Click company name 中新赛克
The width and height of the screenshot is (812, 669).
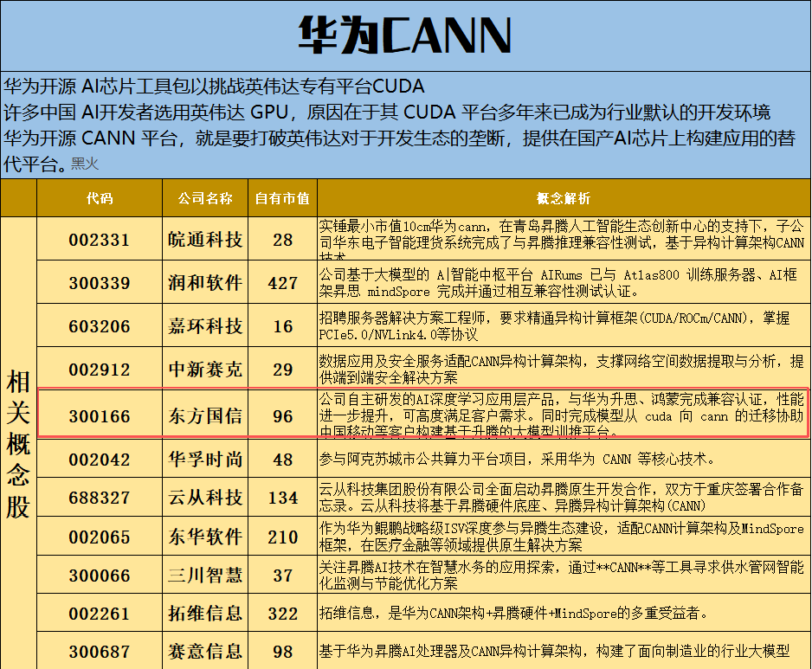205,369
